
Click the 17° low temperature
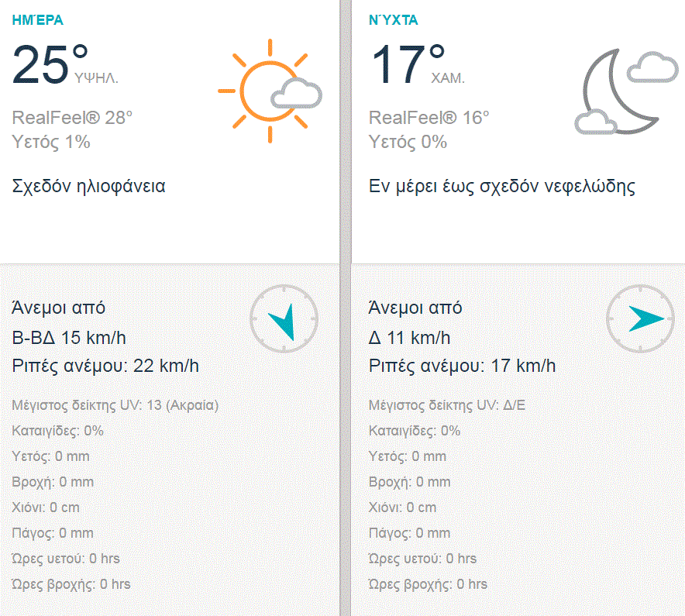[408, 64]
